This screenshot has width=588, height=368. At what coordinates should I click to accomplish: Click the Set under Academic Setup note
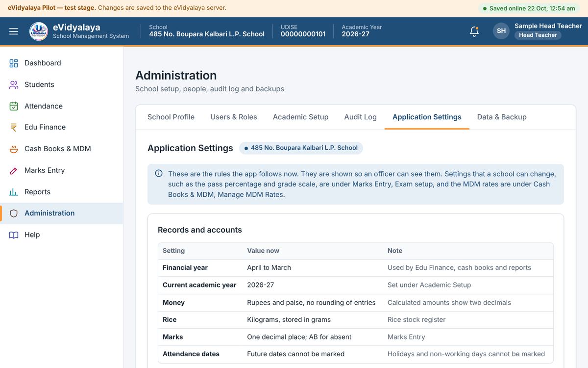pyautogui.click(x=429, y=285)
